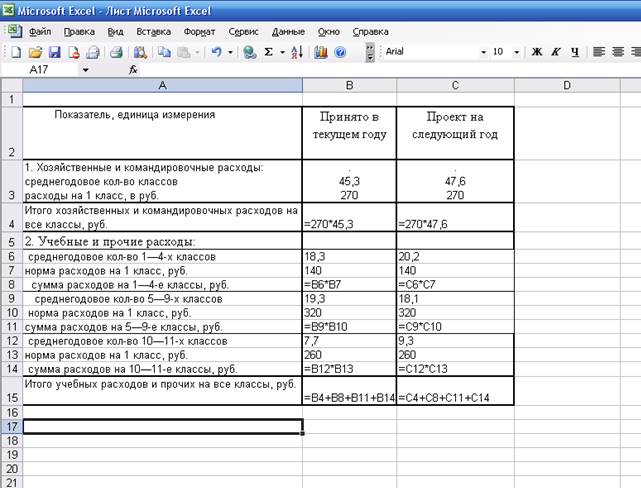641x488 pixels.
Task: Select cell with value 18,3
Action: (350, 257)
